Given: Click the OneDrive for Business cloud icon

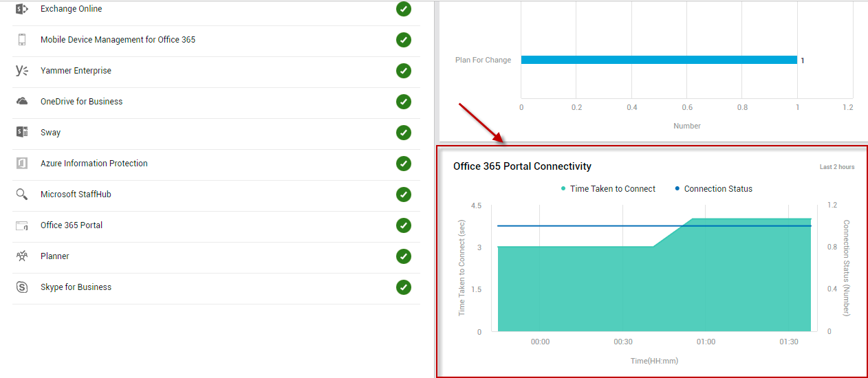Looking at the screenshot, I should 22,102.
